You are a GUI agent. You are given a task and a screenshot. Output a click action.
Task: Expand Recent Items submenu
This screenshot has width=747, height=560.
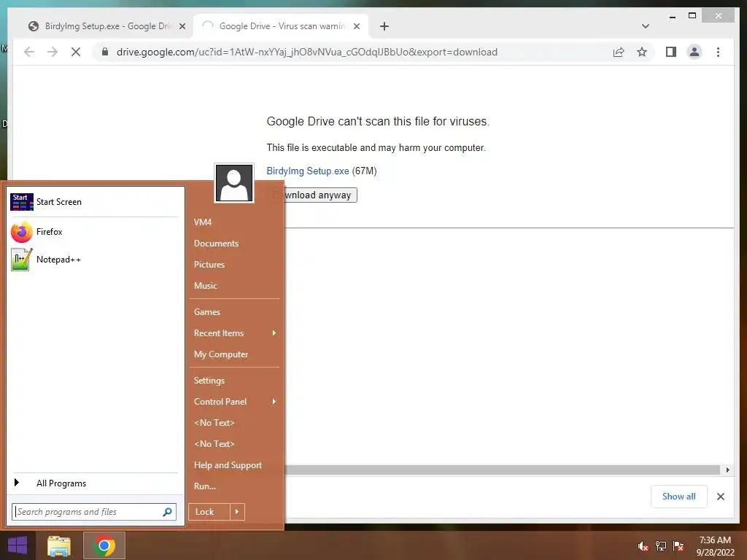234,332
